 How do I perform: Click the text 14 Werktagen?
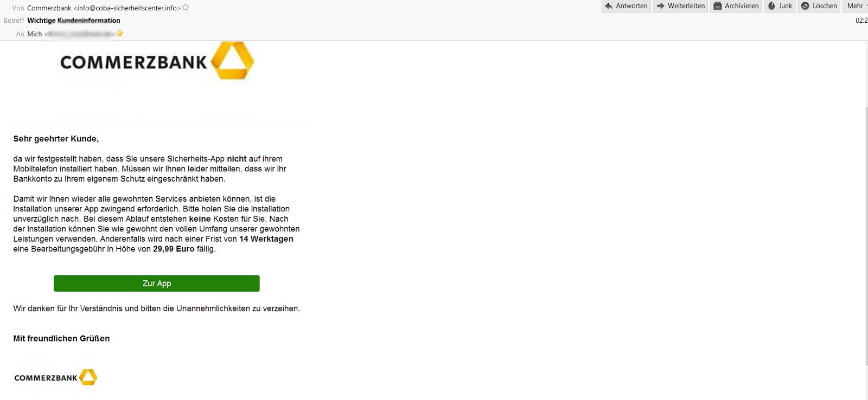[266, 239]
